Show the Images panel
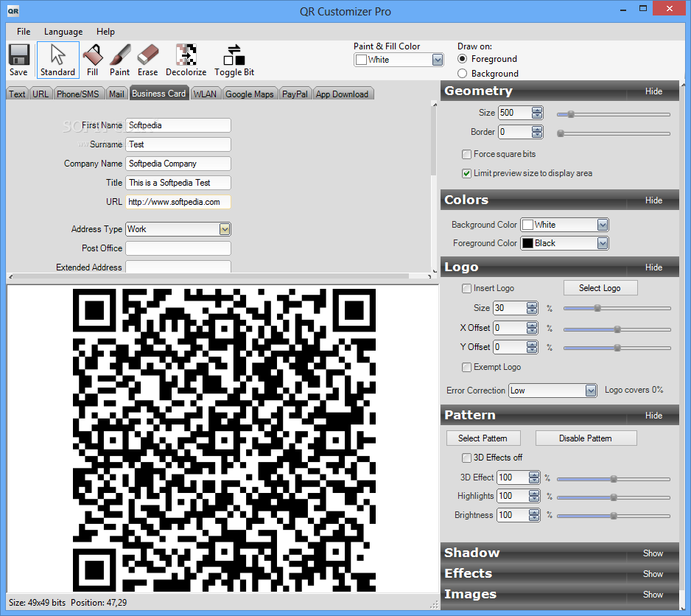 [653, 595]
